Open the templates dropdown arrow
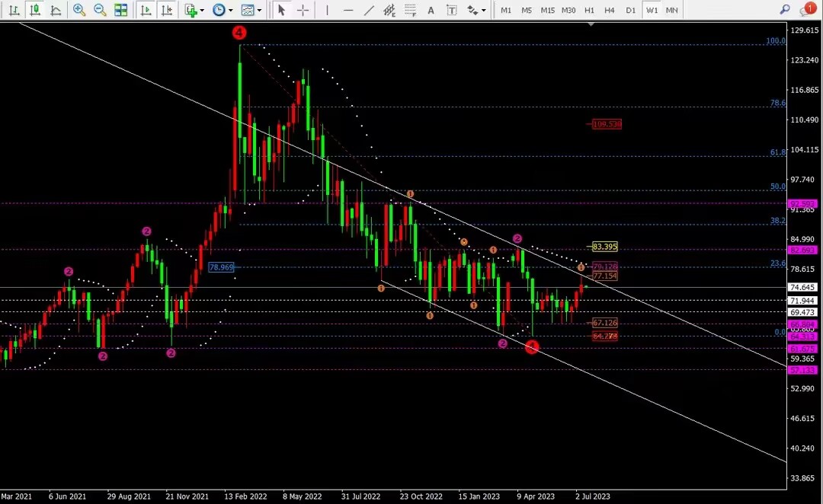Screen dimensions: 823x504 (259, 11)
